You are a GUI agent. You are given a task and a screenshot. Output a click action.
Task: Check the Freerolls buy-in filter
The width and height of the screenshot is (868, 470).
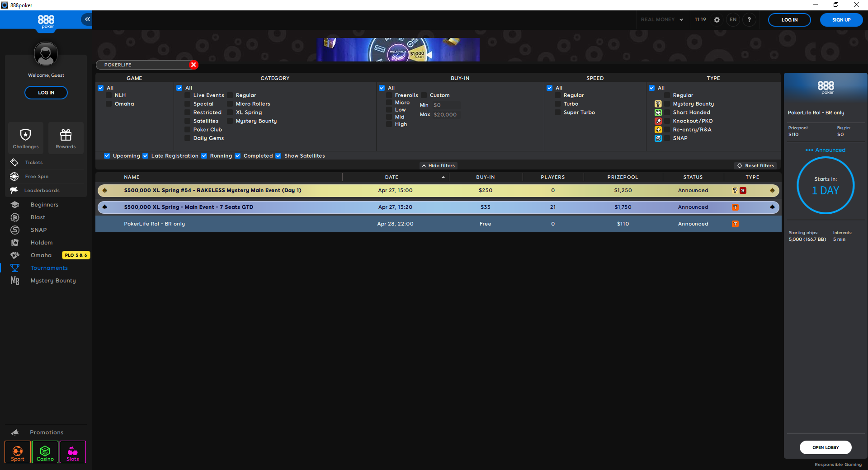(x=389, y=95)
